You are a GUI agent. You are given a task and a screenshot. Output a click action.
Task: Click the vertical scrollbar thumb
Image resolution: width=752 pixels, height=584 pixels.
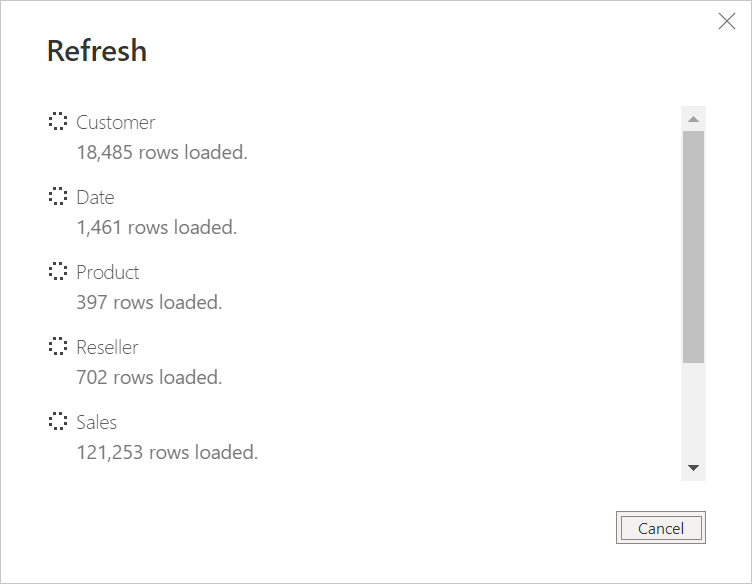693,247
